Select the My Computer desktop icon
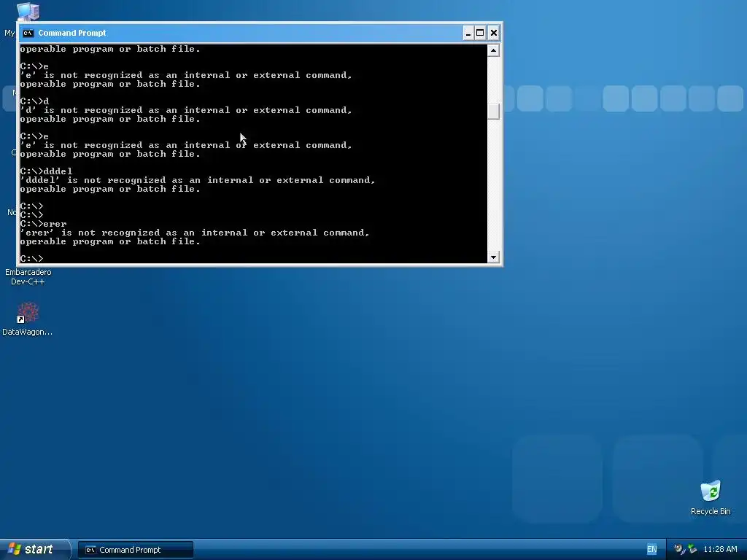 point(28,12)
